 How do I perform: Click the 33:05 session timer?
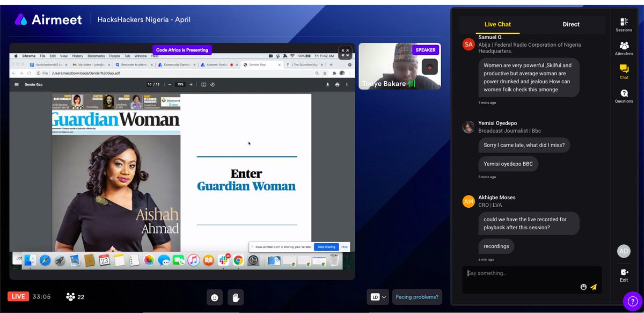(41, 297)
